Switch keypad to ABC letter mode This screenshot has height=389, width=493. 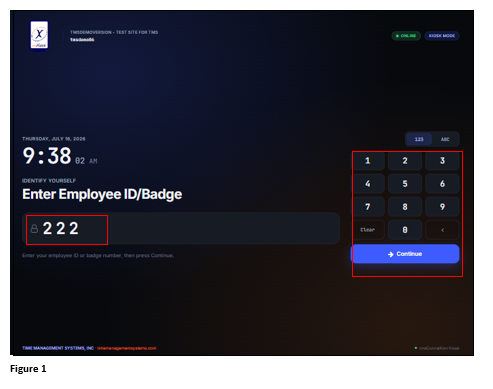click(445, 139)
